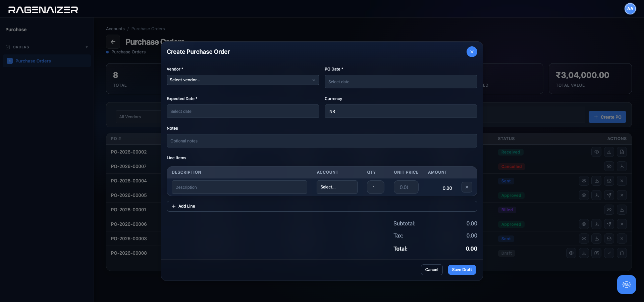Image resolution: width=644 pixels, height=302 pixels.
Task: Download PO-2026-00005
Action: [597, 195]
